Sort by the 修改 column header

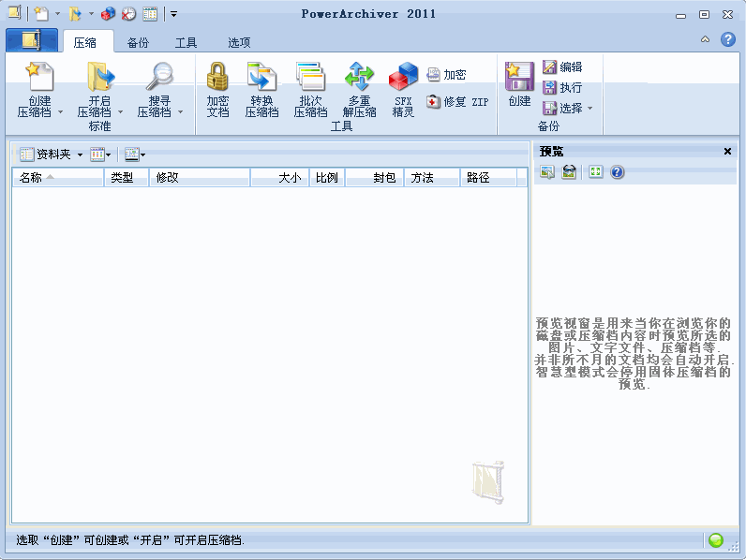(x=200, y=177)
